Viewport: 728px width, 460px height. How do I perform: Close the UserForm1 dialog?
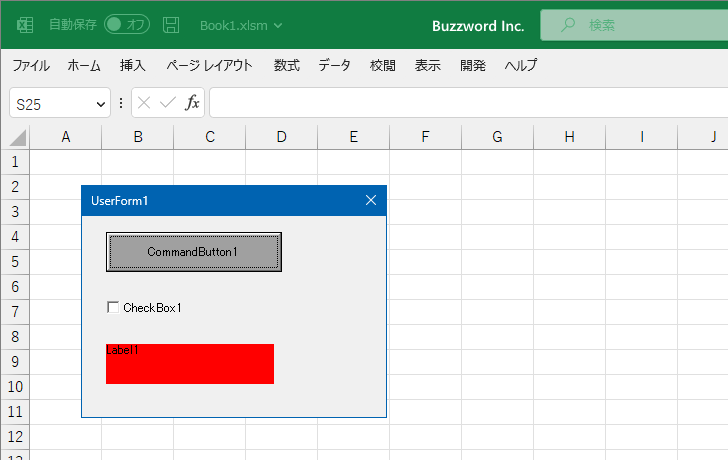(x=371, y=201)
